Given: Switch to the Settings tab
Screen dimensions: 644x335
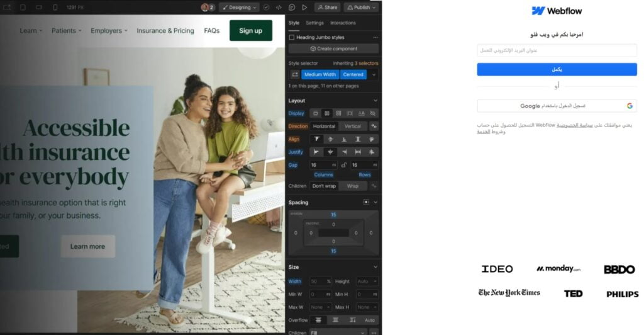Looking at the screenshot, I should tap(314, 23).
